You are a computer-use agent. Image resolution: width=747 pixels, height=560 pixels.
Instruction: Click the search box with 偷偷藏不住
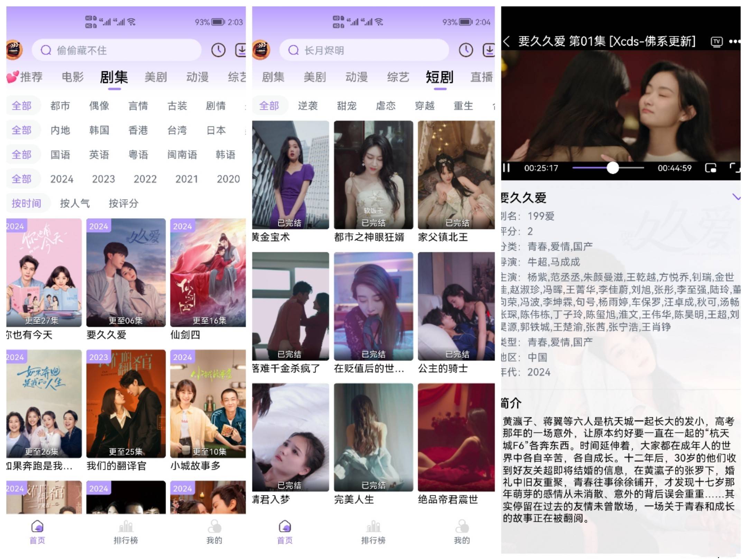pos(117,50)
